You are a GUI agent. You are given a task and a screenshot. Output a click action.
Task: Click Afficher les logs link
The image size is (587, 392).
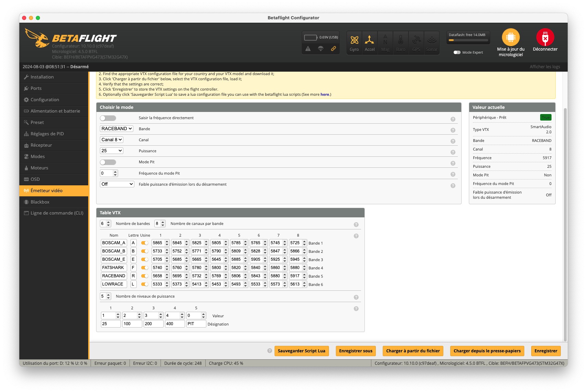pos(545,67)
